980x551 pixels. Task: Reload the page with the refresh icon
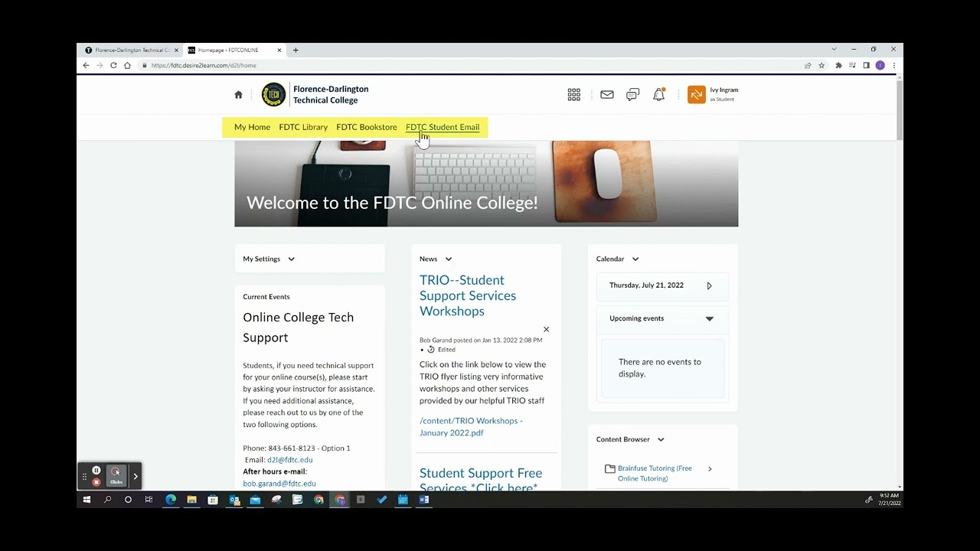click(113, 66)
